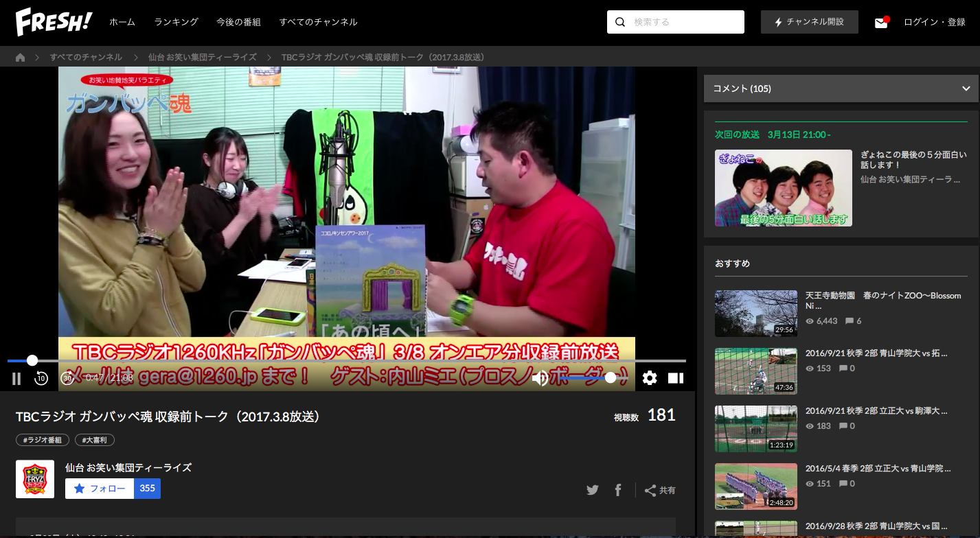Focus the 検索する search field
The image size is (980, 538).
click(x=676, y=22)
